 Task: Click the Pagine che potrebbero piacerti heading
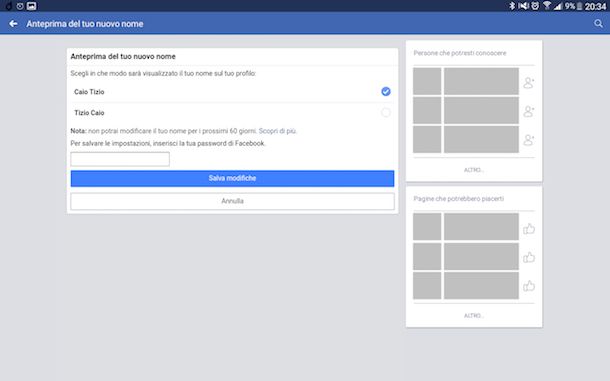459,199
